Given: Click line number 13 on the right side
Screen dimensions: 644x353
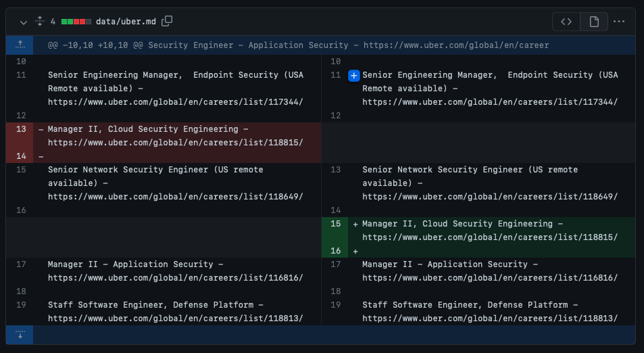Looking at the screenshot, I should pos(336,170).
